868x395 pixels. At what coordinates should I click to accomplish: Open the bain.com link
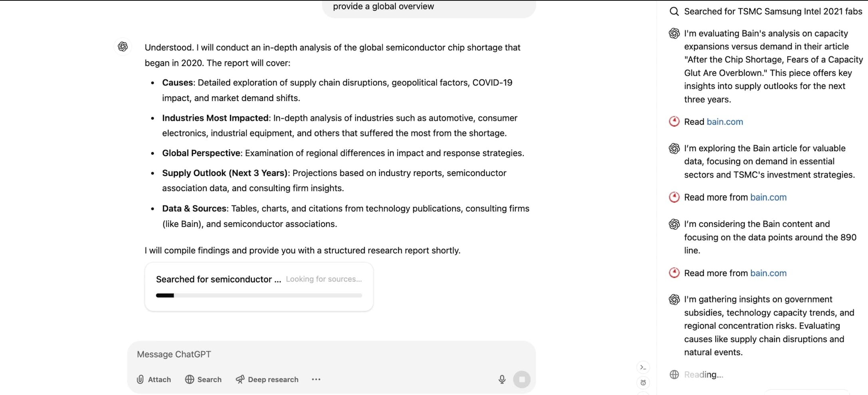[725, 122]
